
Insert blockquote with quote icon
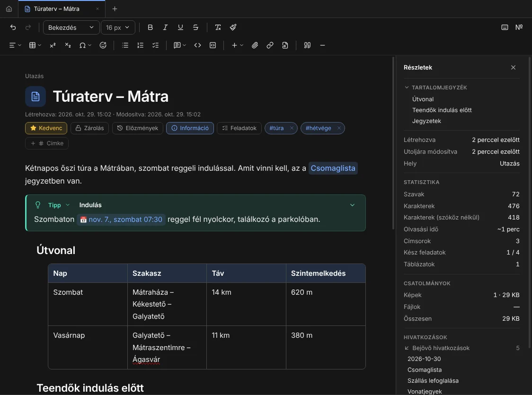pos(307,45)
